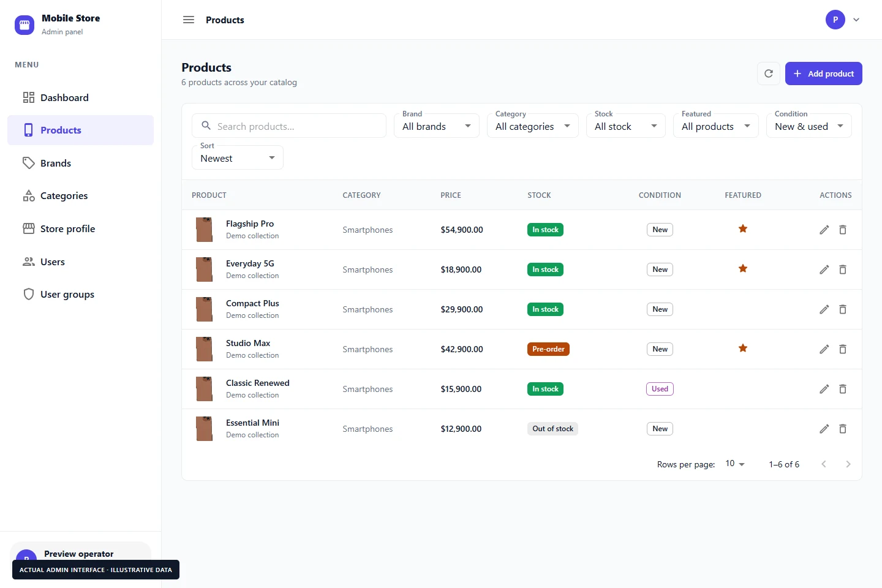
Task: Delete the Studio Max product
Action: coord(843,349)
